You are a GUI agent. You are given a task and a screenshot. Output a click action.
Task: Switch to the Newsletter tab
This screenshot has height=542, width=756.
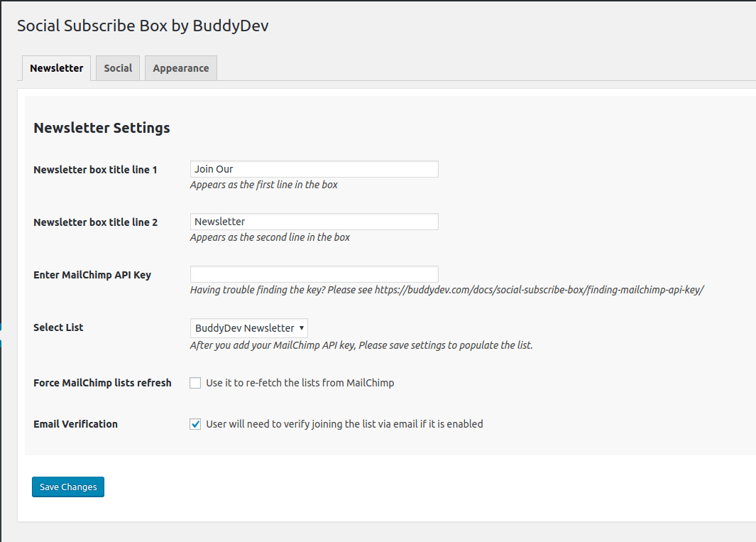(56, 68)
